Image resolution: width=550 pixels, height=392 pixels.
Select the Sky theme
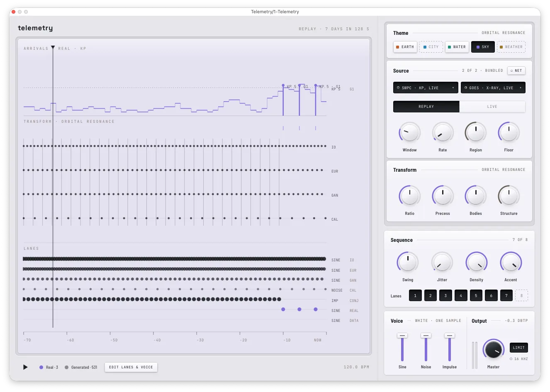pyautogui.click(x=483, y=47)
